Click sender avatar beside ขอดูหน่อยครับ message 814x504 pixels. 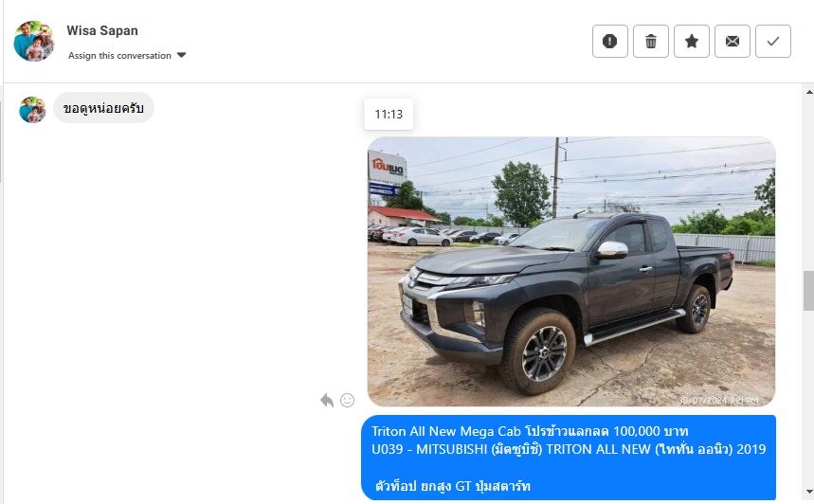click(32, 110)
